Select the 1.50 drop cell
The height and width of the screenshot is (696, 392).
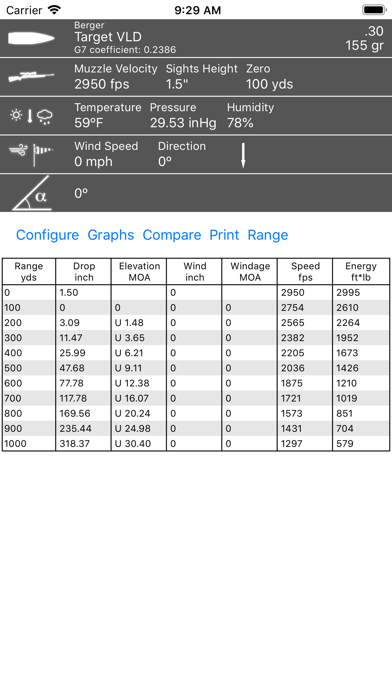click(84, 293)
